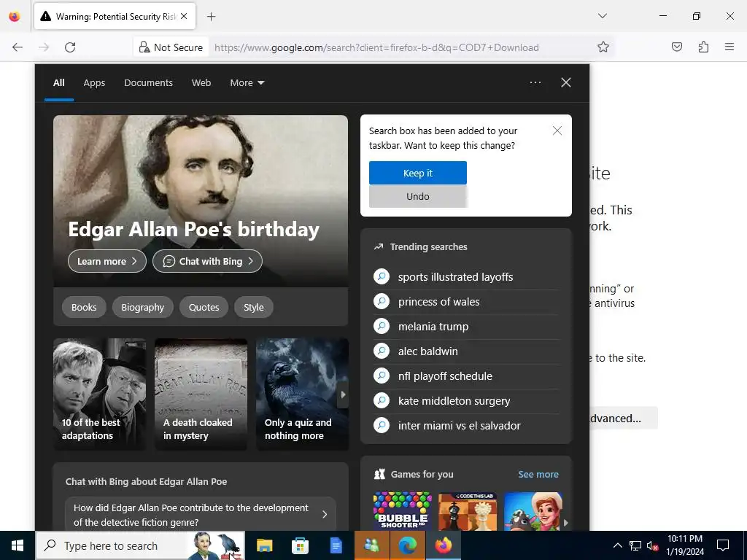Click See more in Games for you

tap(538, 474)
